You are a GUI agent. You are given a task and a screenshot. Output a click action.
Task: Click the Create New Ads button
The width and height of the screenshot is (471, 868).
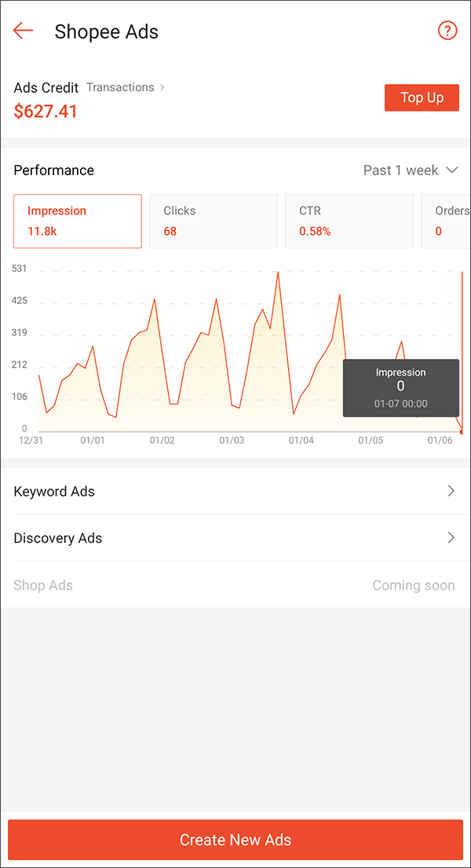coord(235,839)
